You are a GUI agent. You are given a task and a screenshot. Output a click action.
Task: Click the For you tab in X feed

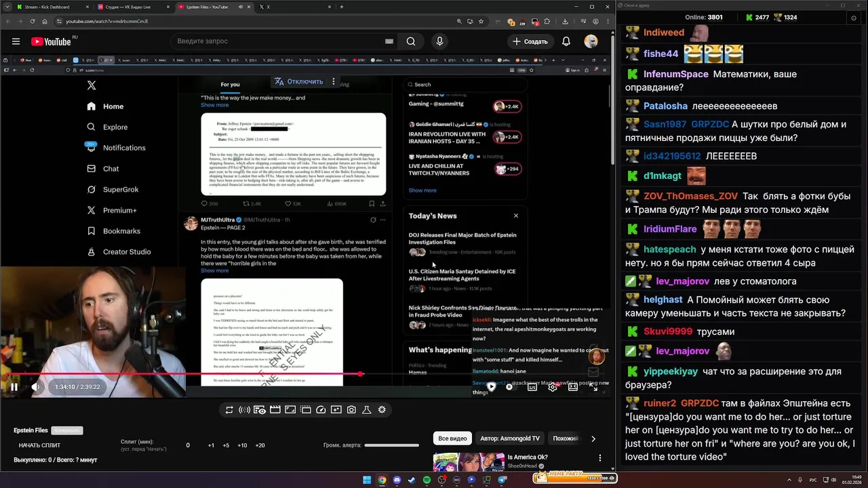click(x=230, y=85)
